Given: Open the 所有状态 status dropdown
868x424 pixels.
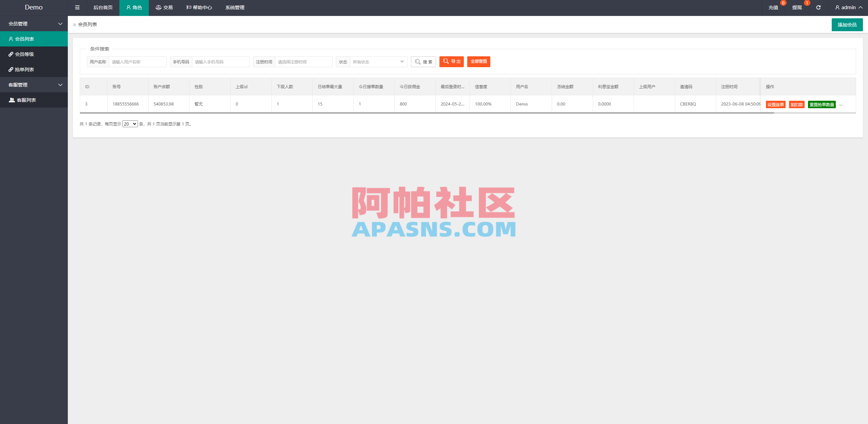Looking at the screenshot, I should [377, 62].
